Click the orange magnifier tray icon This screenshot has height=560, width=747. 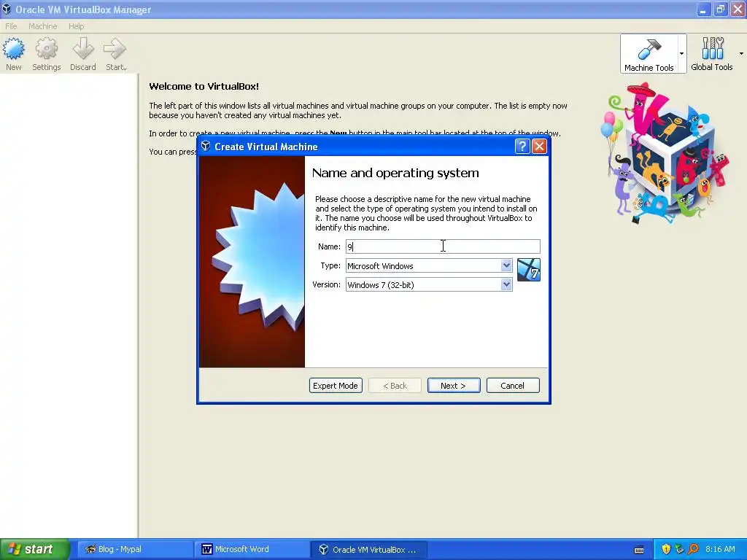pyautogui.click(x=693, y=550)
